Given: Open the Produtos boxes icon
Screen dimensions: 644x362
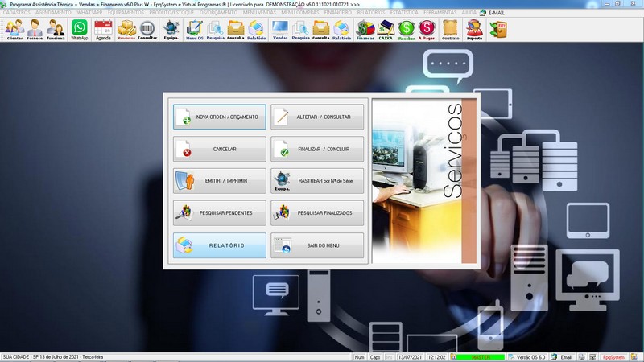Looking at the screenshot, I should pos(126,30).
